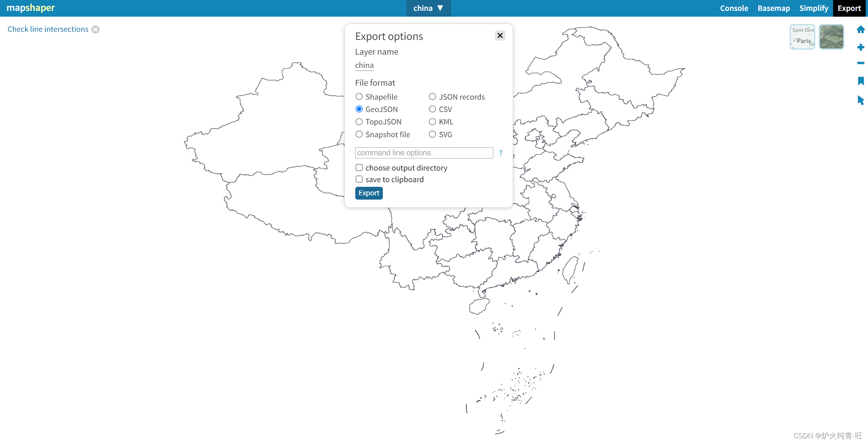Select the TopoJSON file format
The image size is (868, 443).
(359, 121)
